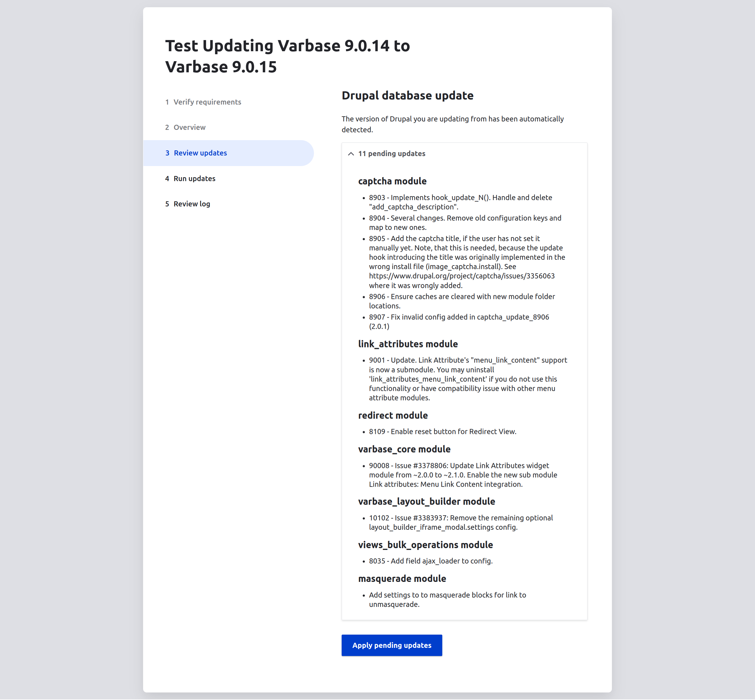Screen dimensions: 755x700
Task: Select the Review updates step
Action: (x=200, y=153)
